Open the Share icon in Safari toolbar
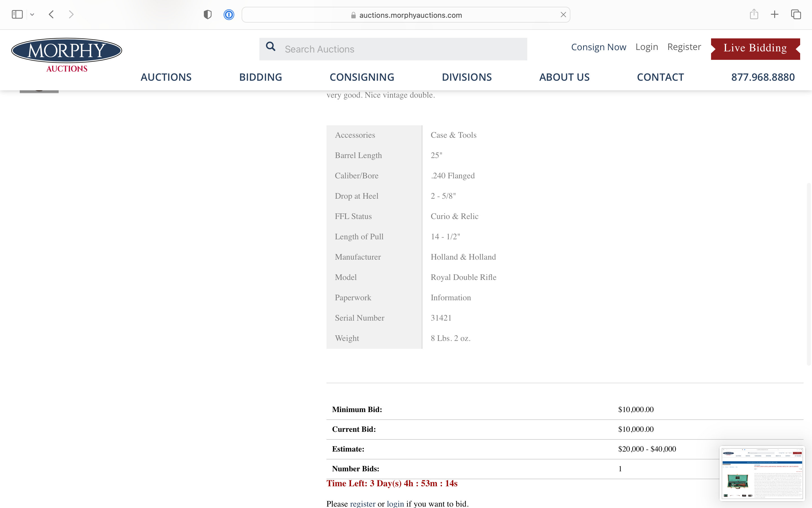812x508 pixels. (x=754, y=14)
